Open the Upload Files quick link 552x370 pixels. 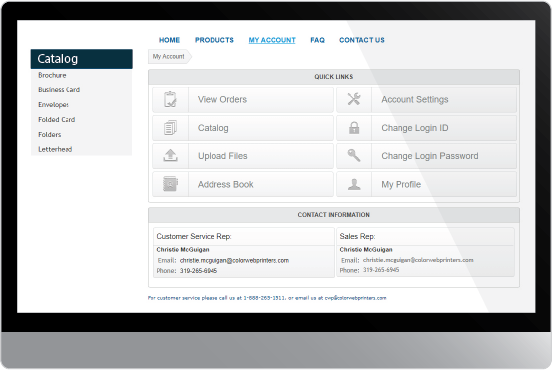click(243, 156)
